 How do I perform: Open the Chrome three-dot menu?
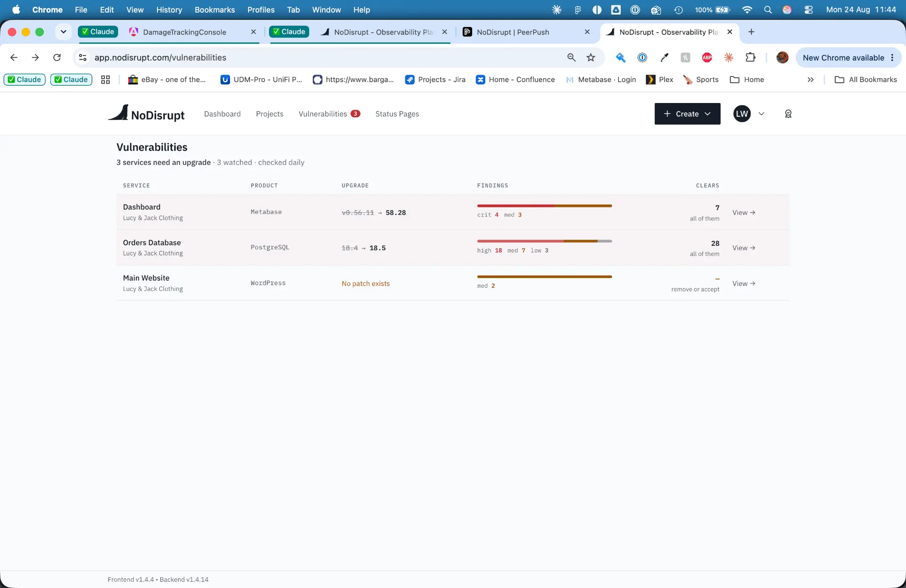892,58
